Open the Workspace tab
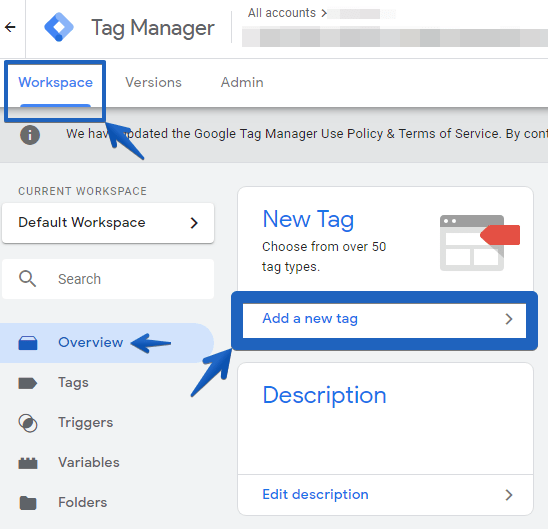This screenshot has height=529, width=548. [56, 83]
